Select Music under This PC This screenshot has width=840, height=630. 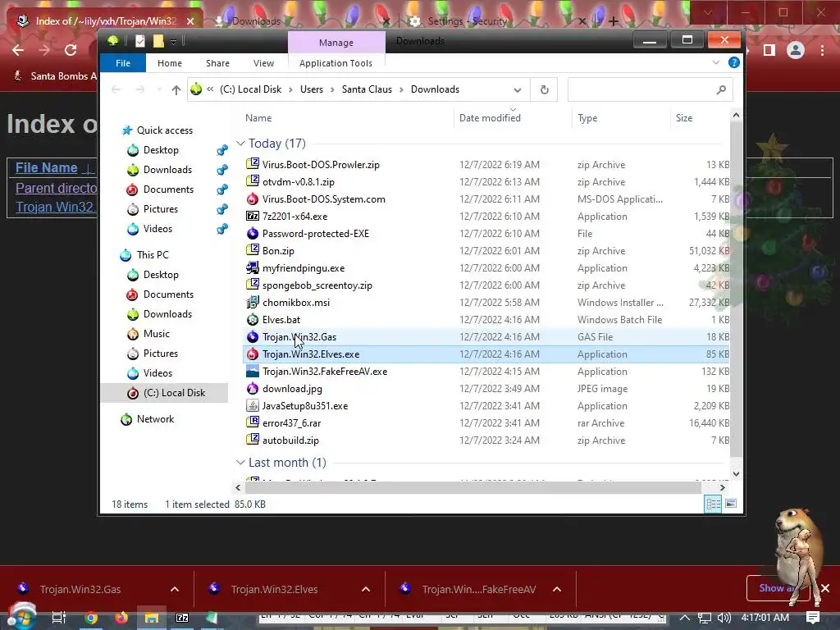pyautogui.click(x=157, y=334)
